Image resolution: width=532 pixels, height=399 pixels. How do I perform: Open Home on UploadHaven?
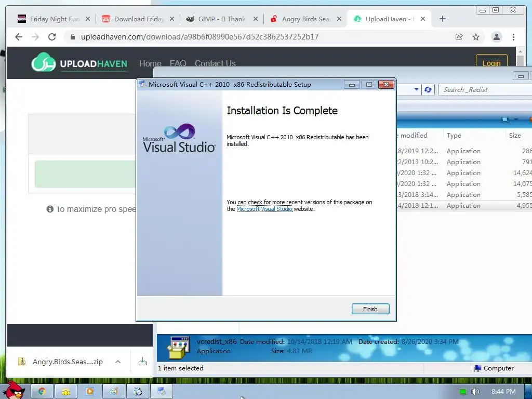(x=150, y=63)
